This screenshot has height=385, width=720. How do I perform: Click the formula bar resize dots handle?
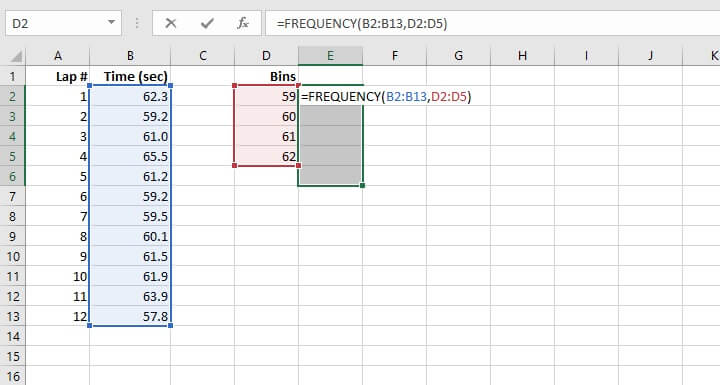[x=137, y=23]
